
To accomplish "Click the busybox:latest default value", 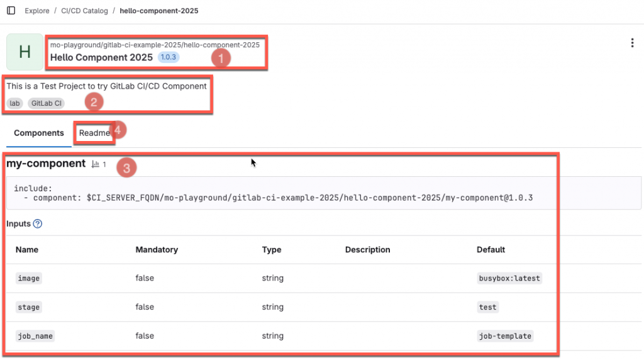I will coord(509,278).
